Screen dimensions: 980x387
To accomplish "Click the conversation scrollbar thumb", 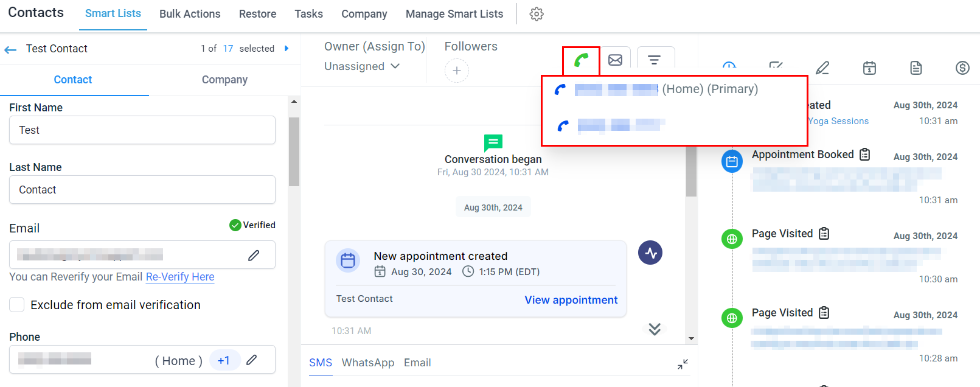I will [691, 171].
